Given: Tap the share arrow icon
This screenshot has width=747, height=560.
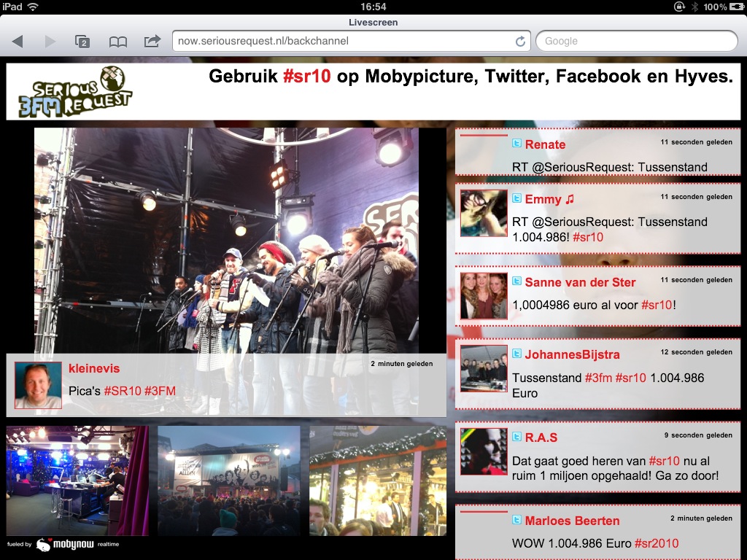Looking at the screenshot, I should pyautogui.click(x=152, y=42).
